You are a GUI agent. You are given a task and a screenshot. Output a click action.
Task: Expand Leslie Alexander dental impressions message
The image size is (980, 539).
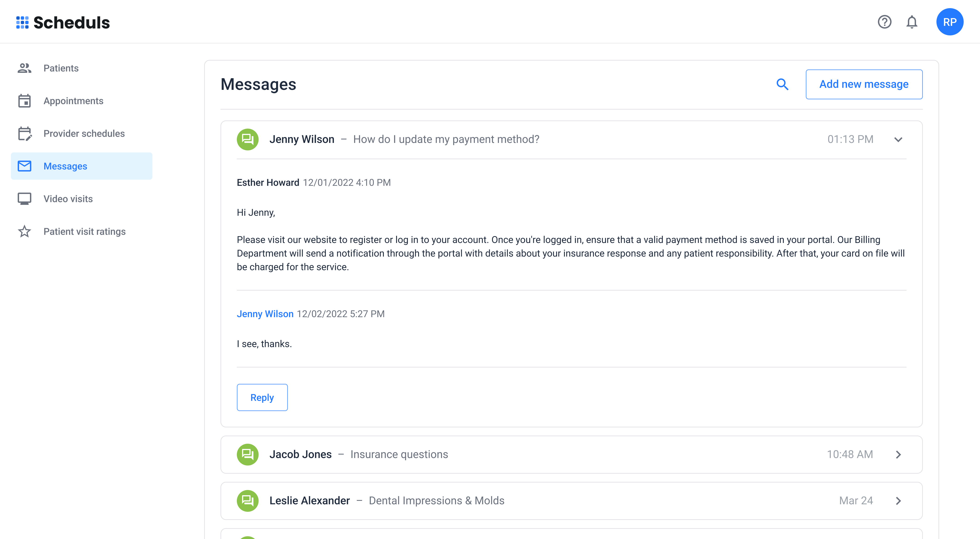pos(898,501)
